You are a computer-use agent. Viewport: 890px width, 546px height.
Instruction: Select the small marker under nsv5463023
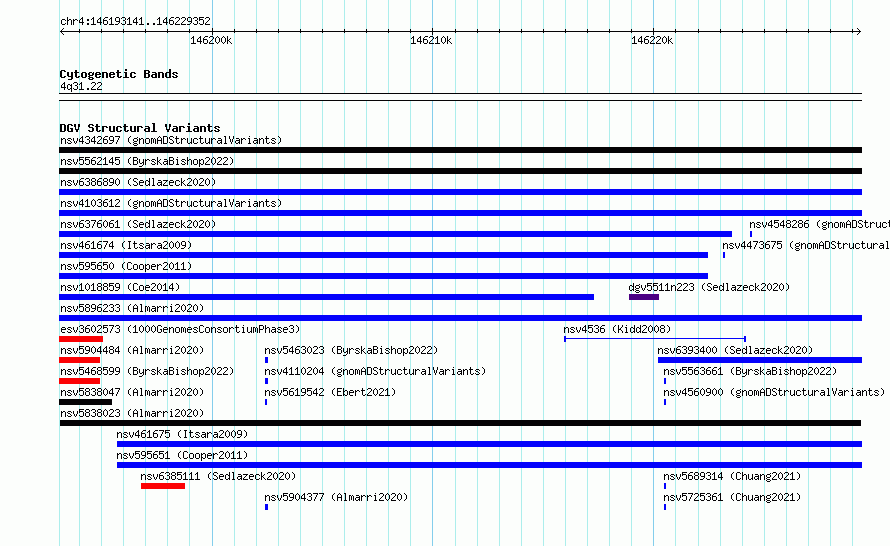pyautogui.click(x=266, y=360)
